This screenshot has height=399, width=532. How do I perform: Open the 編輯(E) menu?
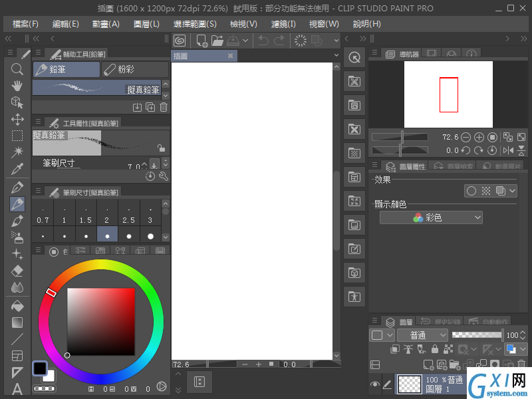coord(65,24)
